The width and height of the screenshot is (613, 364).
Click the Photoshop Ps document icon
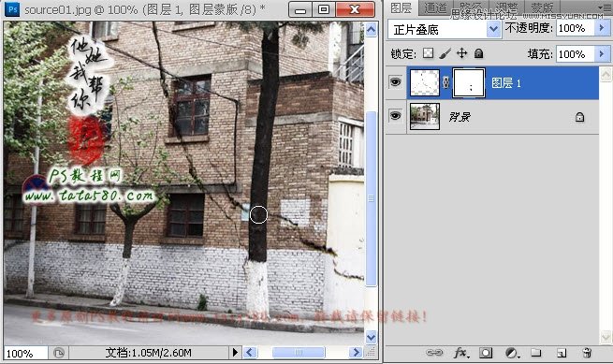(12, 9)
